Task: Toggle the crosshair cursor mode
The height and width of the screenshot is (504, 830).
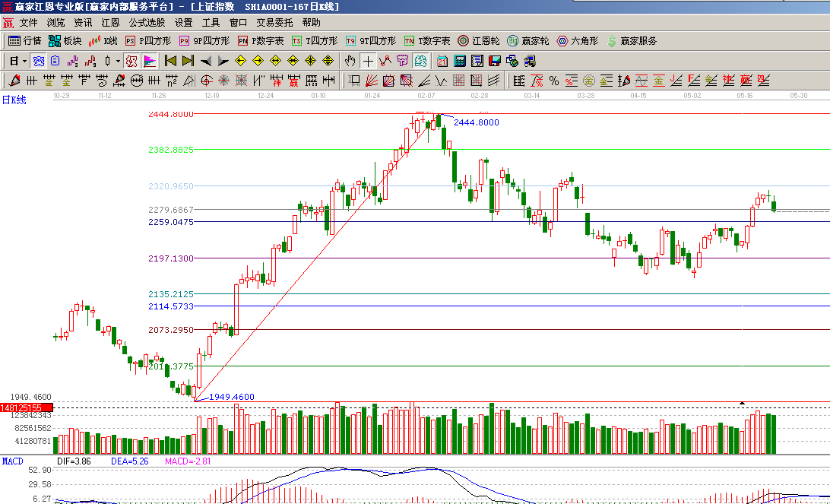Action: click(368, 61)
